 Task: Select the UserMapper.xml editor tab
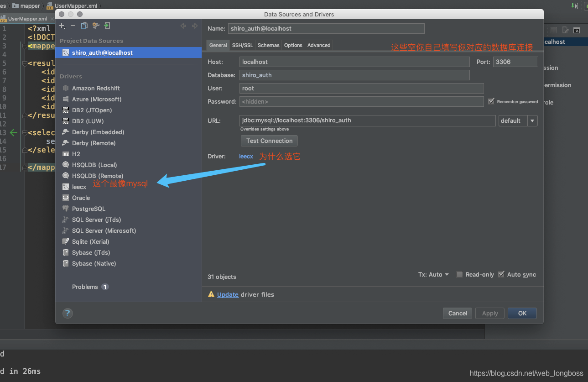pyautogui.click(x=27, y=19)
